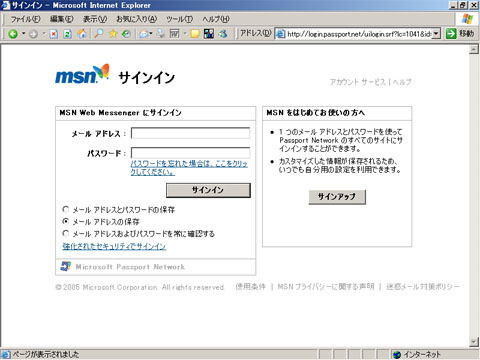Open the forgot password link

click(189, 168)
